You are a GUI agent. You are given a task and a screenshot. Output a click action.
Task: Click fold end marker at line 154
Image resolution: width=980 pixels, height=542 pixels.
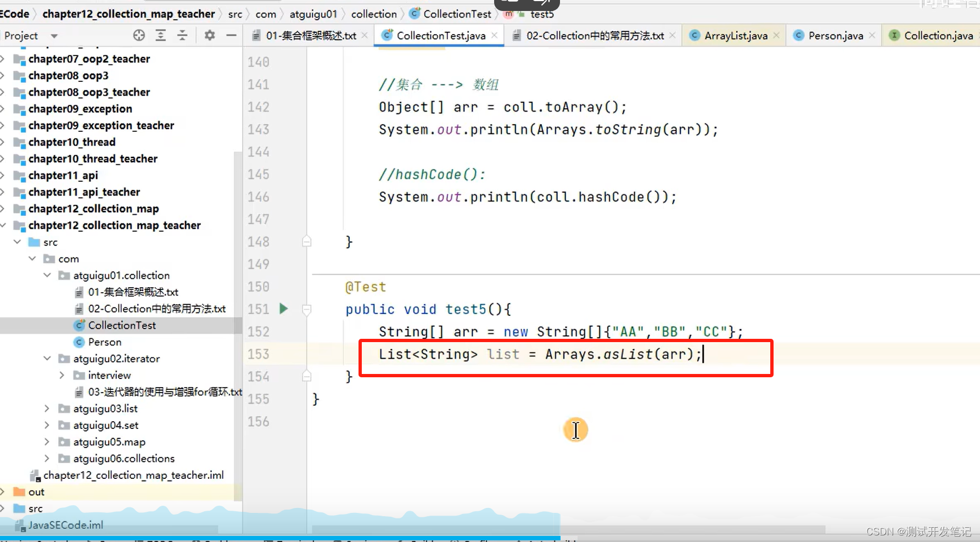click(x=307, y=376)
